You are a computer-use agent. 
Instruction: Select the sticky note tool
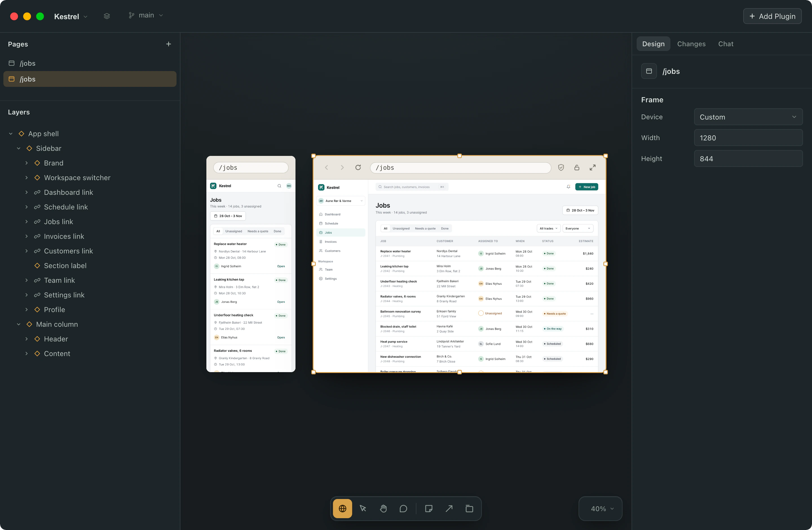tap(429, 509)
